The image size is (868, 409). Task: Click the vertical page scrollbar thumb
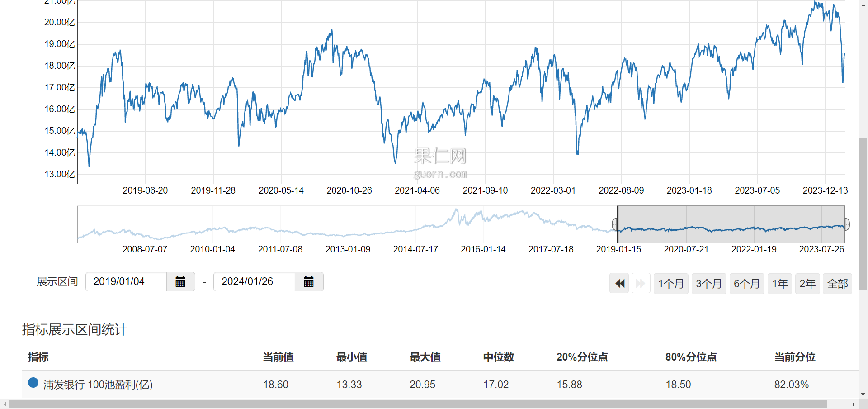click(x=863, y=214)
